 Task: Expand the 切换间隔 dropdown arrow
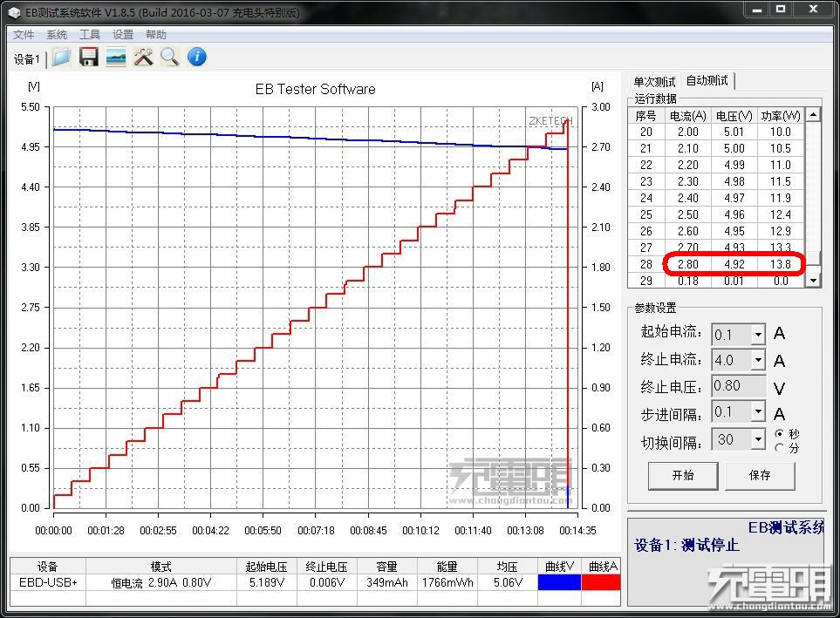coord(757,439)
